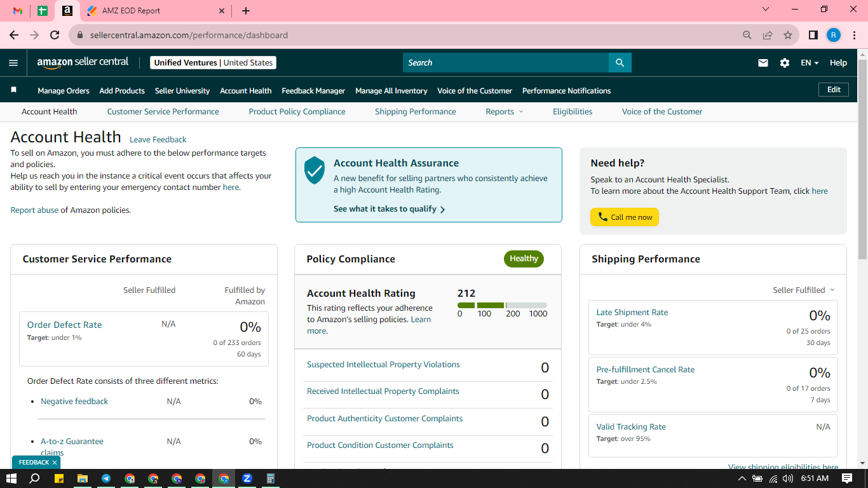Open the Late Shipment Rate link

(632, 312)
